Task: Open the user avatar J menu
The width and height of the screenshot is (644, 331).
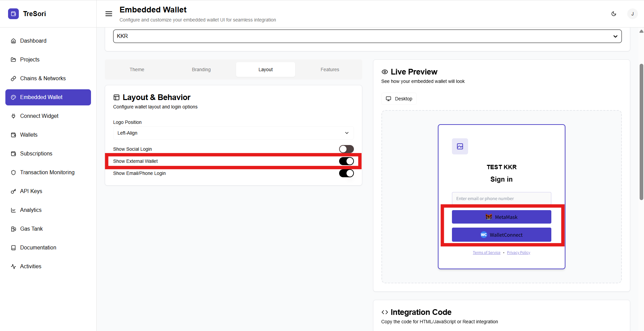Action: 632,14
